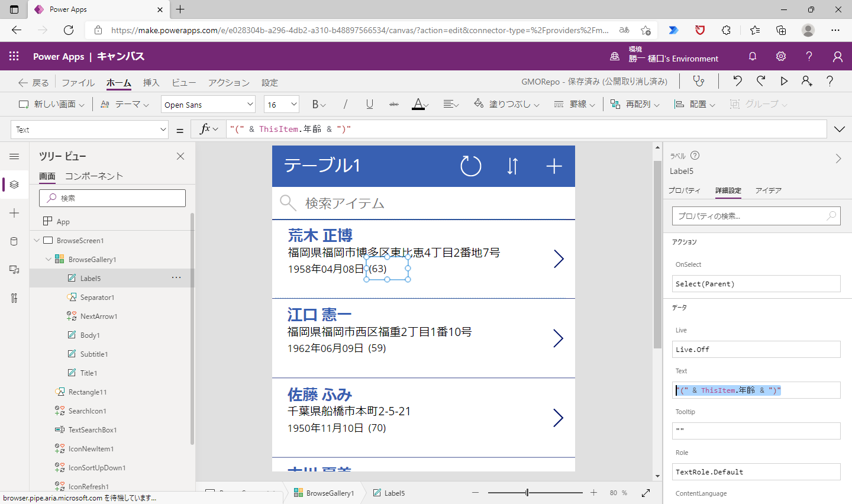Open the Data pane cylinder icon
852x504 pixels.
pyautogui.click(x=14, y=241)
